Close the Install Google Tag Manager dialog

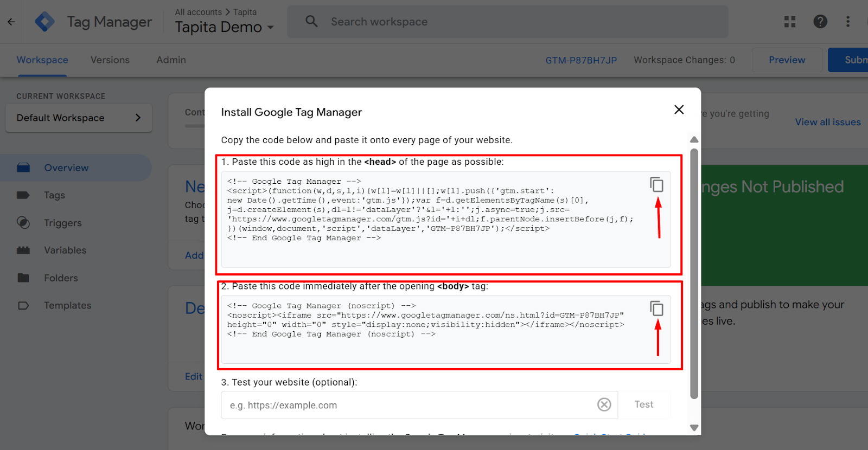pyautogui.click(x=679, y=110)
